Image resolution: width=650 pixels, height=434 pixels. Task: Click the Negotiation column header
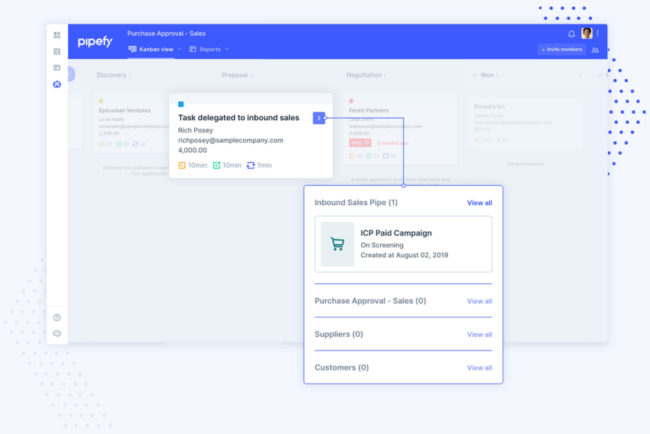364,75
